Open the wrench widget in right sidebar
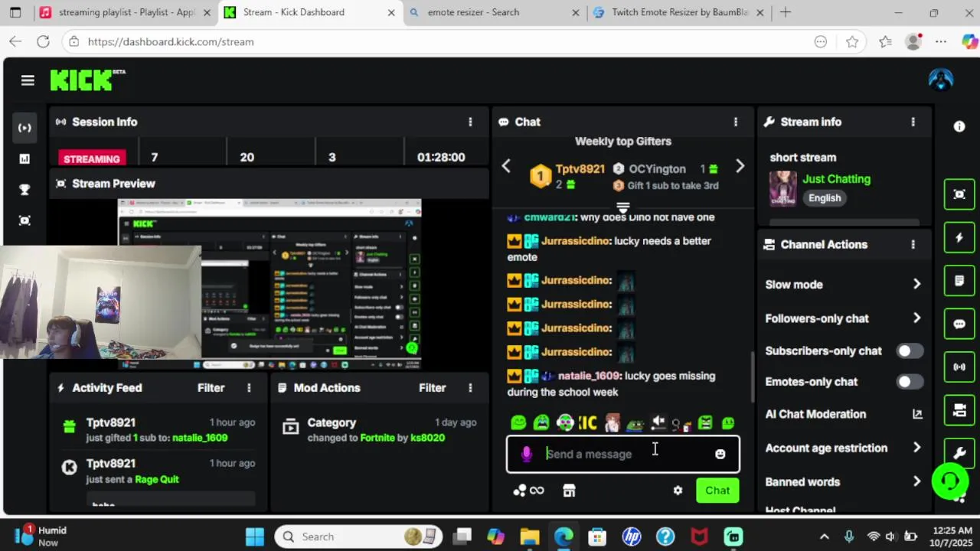 coord(959,453)
